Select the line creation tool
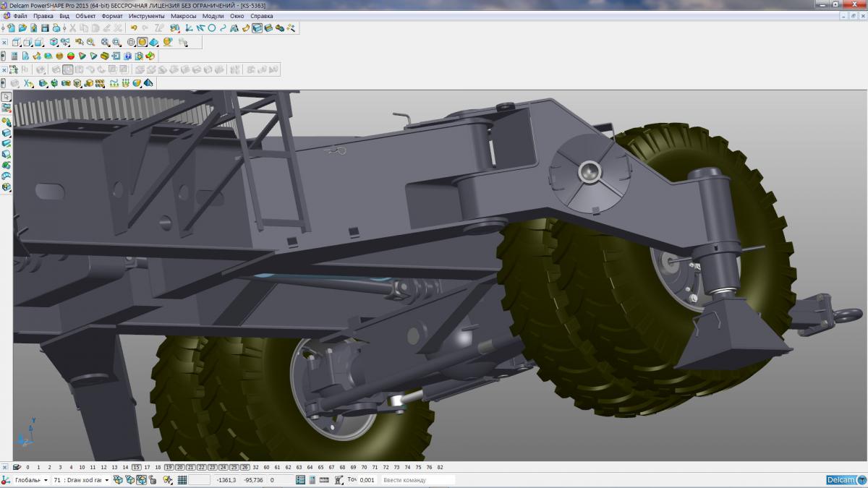Image resolution: width=868 pixels, height=488 pixels. pyautogui.click(x=200, y=28)
